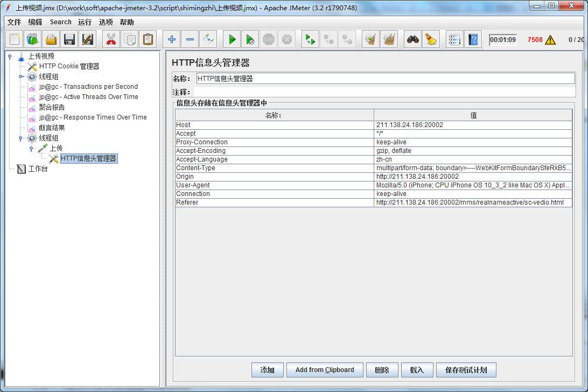Click the 名称 input field
This screenshot has width=588, height=392.
pos(386,79)
